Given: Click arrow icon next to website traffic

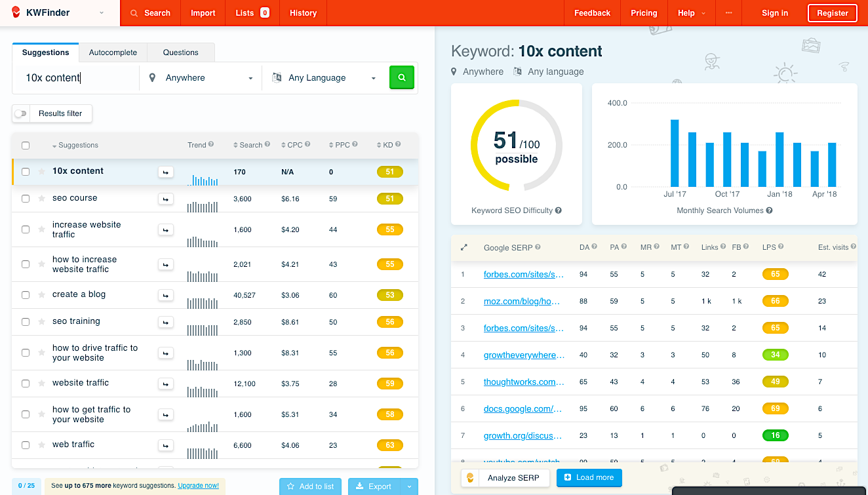Looking at the screenshot, I should tap(166, 384).
